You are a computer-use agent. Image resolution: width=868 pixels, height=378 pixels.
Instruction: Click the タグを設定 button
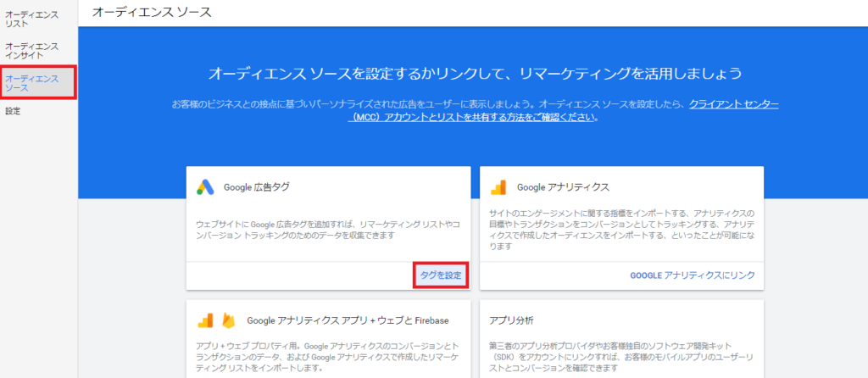[x=441, y=275]
